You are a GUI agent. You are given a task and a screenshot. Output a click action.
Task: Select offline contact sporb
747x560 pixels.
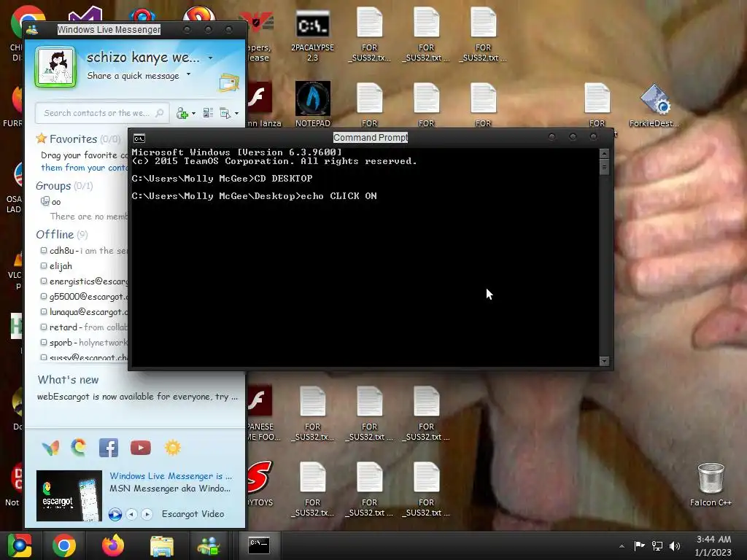(61, 343)
